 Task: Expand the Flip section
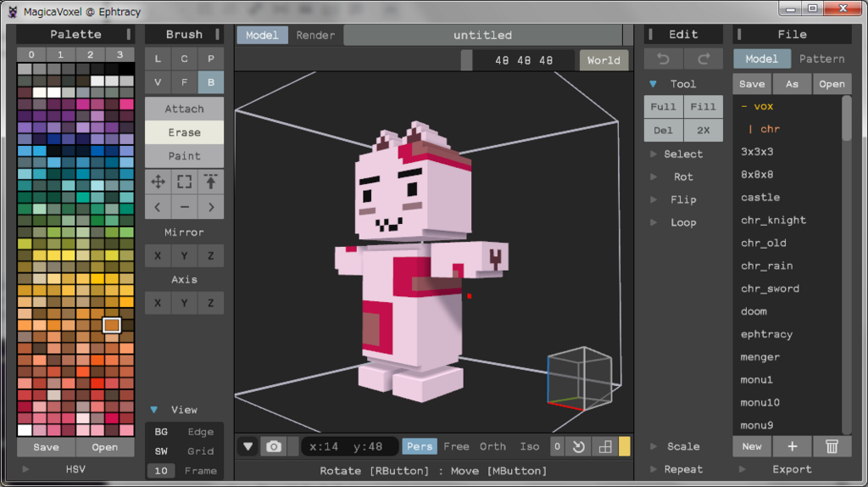click(654, 199)
